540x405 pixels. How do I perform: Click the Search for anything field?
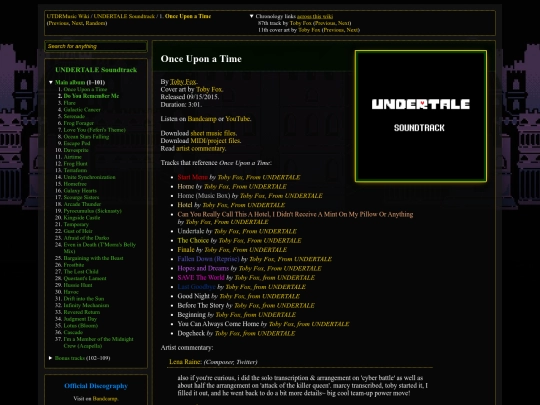[x=96, y=46]
